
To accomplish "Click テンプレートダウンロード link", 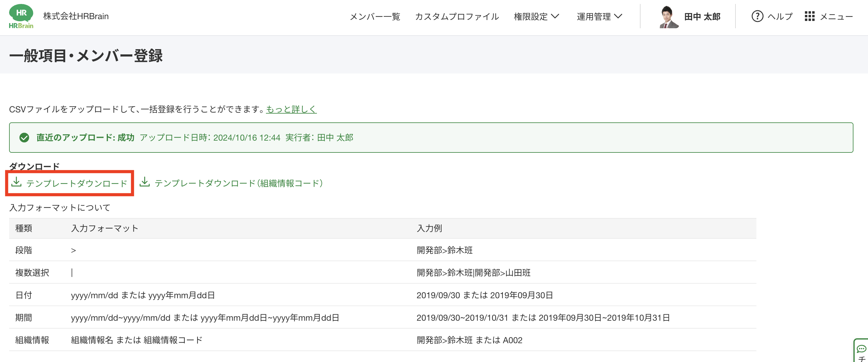I will (76, 183).
